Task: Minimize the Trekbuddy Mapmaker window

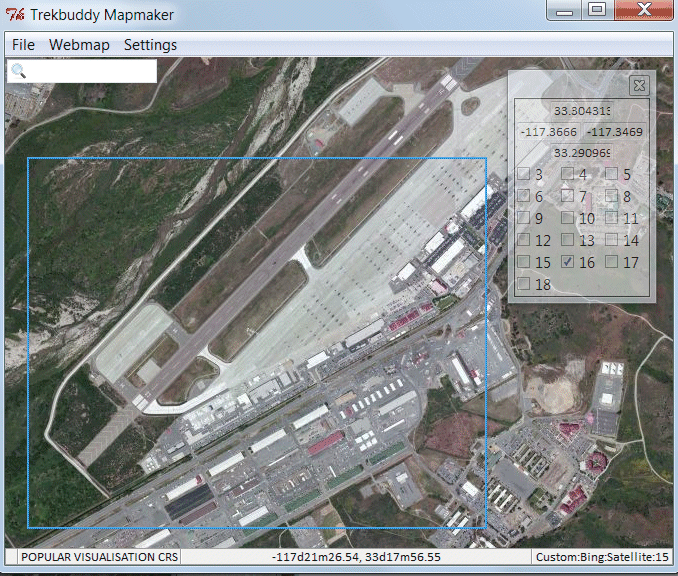Action: [566, 10]
